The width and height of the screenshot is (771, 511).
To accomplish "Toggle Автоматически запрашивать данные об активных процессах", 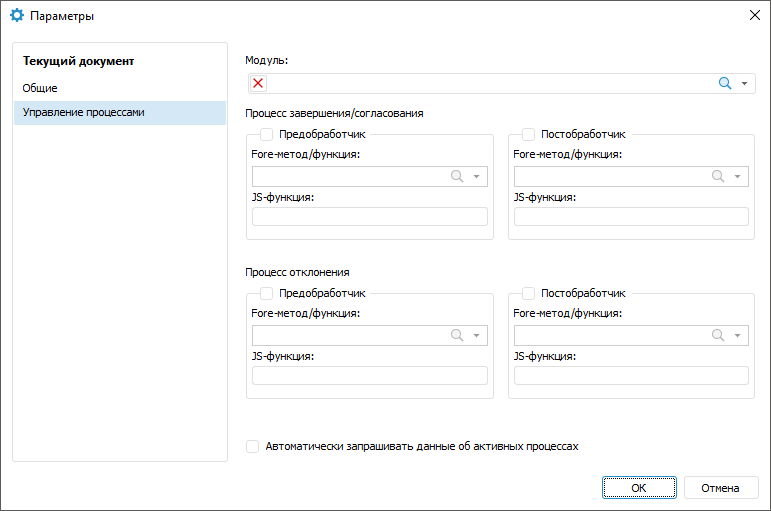I will (x=253, y=447).
